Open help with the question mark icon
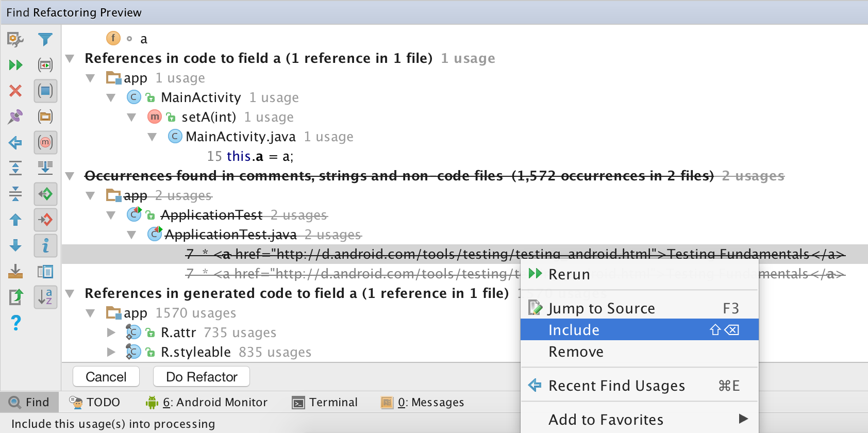Screen dimensions: 868x433 pyautogui.click(x=15, y=323)
